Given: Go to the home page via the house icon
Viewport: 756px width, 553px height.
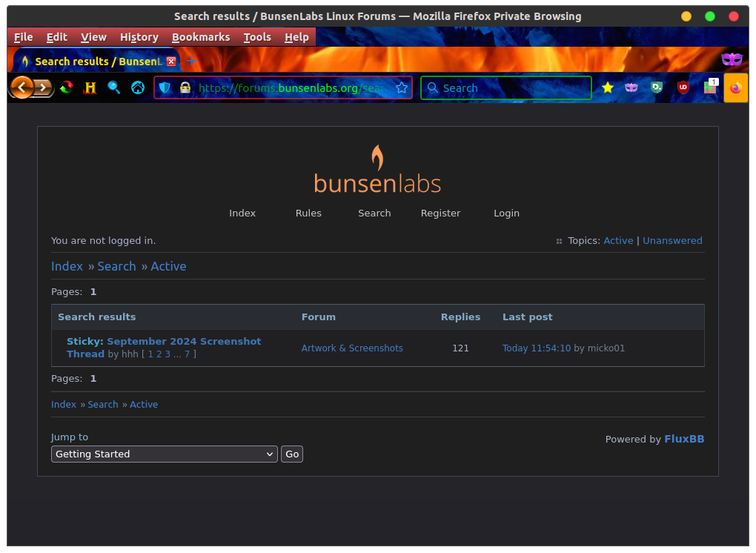Looking at the screenshot, I should [138, 87].
